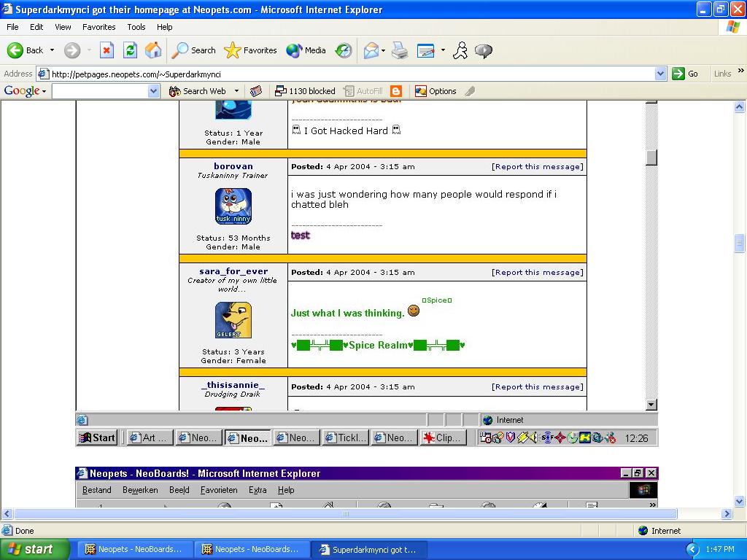The width and height of the screenshot is (747, 560).
Task: Click the horizontal page scrollbar thumb
Action: 345,514
